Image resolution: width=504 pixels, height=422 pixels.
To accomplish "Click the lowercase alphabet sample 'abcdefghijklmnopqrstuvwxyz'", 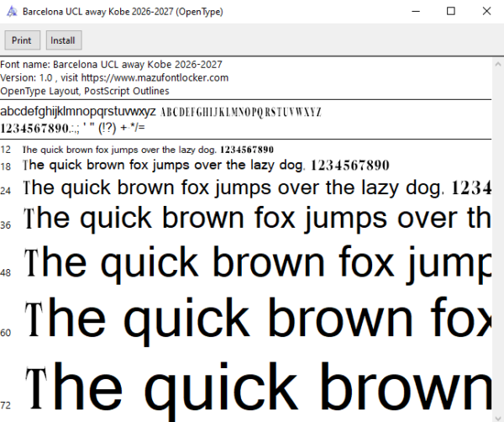I will pos(78,112).
